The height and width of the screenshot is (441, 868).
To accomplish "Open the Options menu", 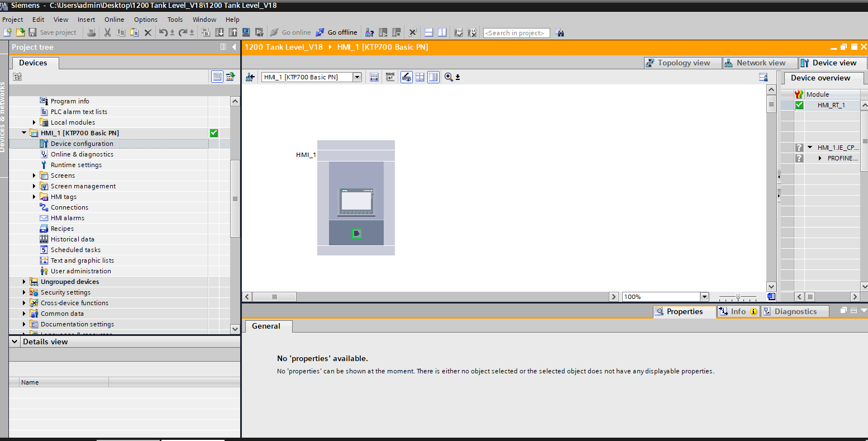I will click(x=146, y=19).
